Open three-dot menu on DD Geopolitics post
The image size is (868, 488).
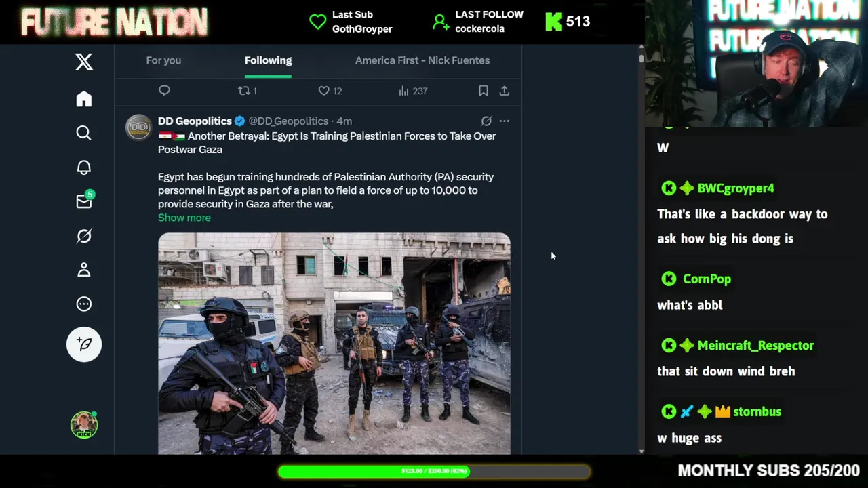coord(504,121)
